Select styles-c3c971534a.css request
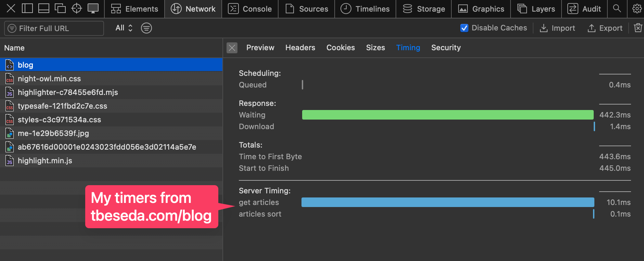Viewport: 644px width, 261px height. tap(111, 120)
